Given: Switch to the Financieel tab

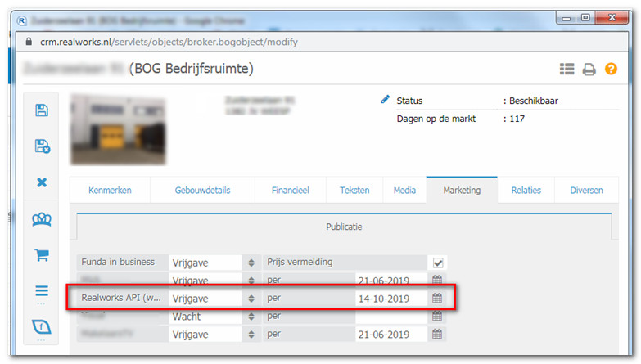Looking at the screenshot, I should click(x=291, y=190).
